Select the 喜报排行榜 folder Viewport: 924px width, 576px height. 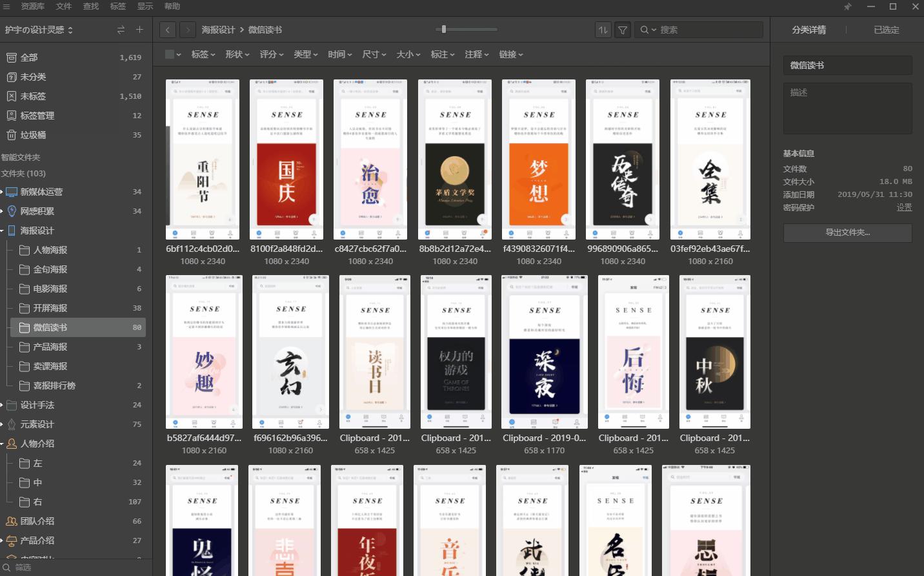coord(79,386)
